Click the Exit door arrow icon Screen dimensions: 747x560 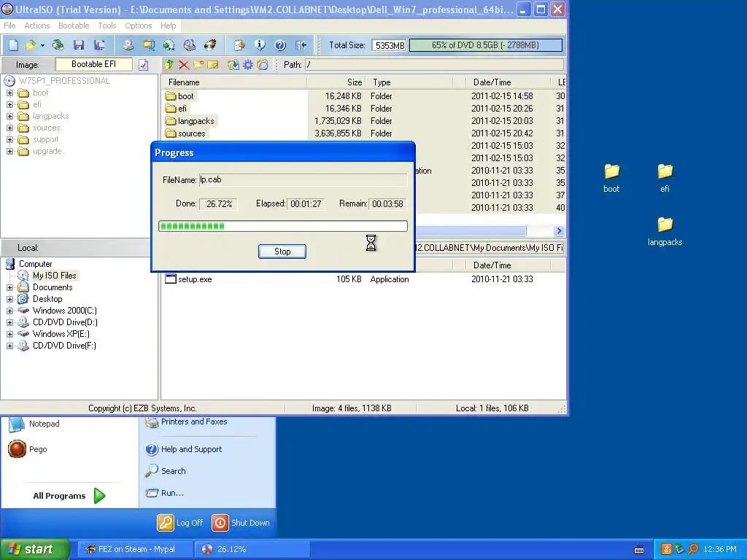point(301,45)
